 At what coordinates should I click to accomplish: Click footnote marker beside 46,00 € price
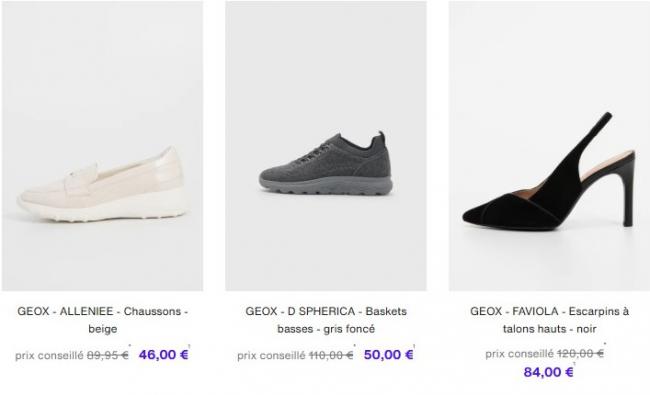(189, 346)
